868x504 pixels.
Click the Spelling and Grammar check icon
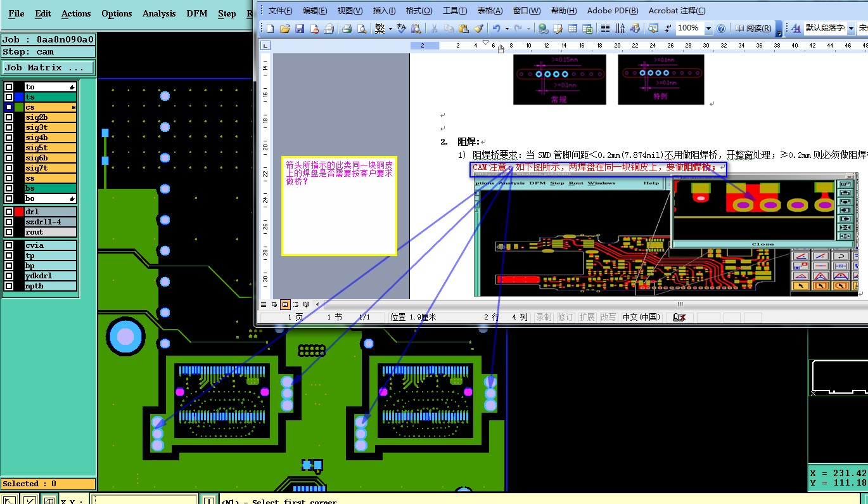click(401, 29)
